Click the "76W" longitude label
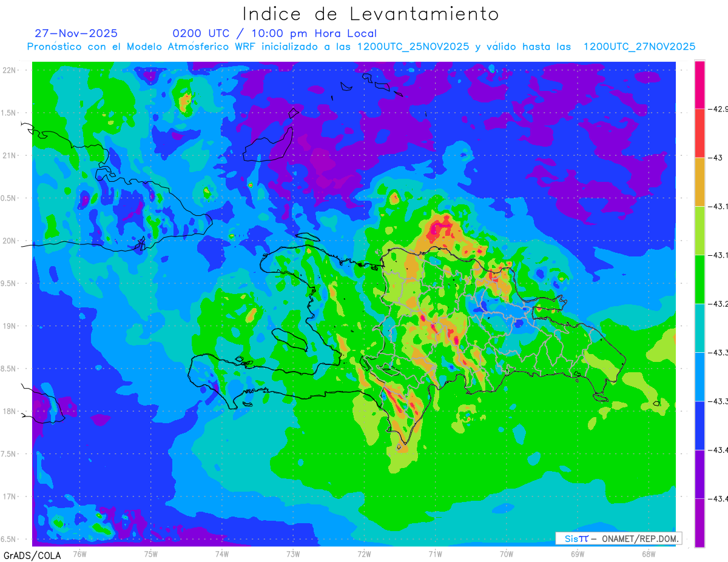Viewport: 728px width, 562px height. [79, 554]
